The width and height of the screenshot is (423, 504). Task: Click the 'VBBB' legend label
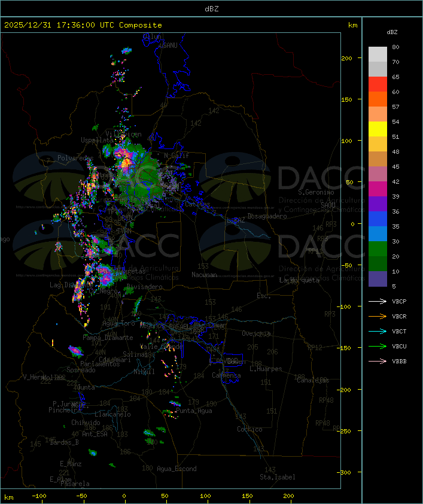[399, 362]
